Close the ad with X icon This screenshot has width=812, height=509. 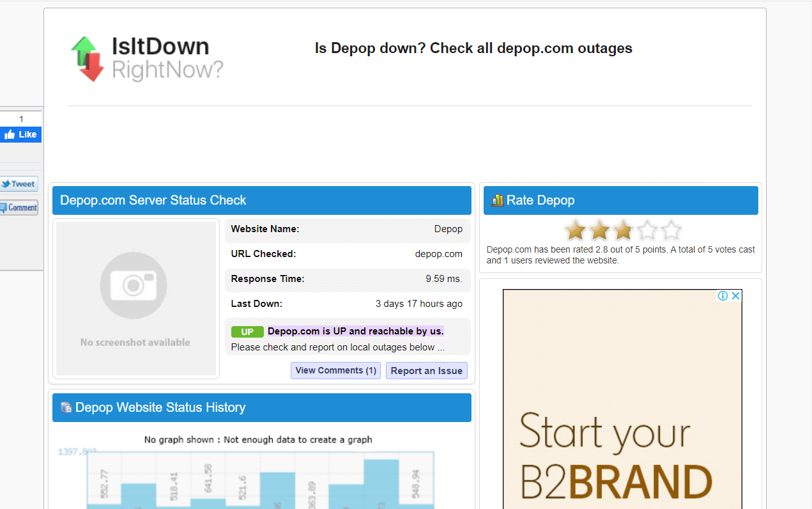point(735,295)
